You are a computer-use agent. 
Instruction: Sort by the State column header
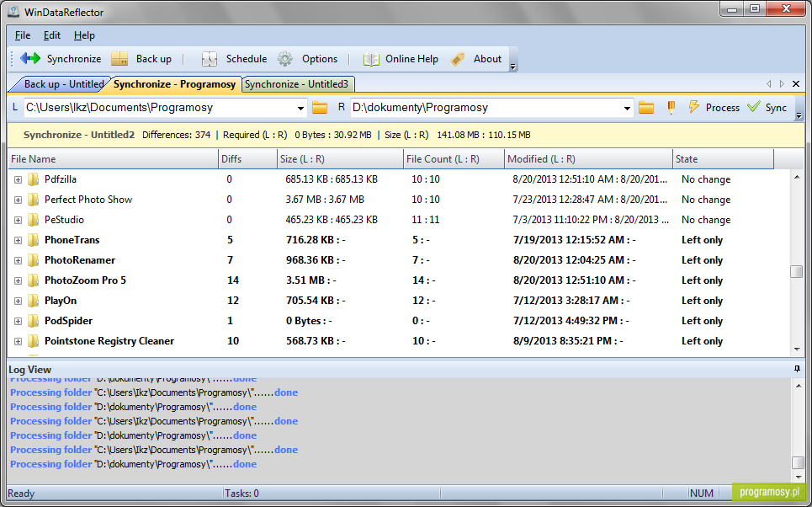(x=723, y=159)
